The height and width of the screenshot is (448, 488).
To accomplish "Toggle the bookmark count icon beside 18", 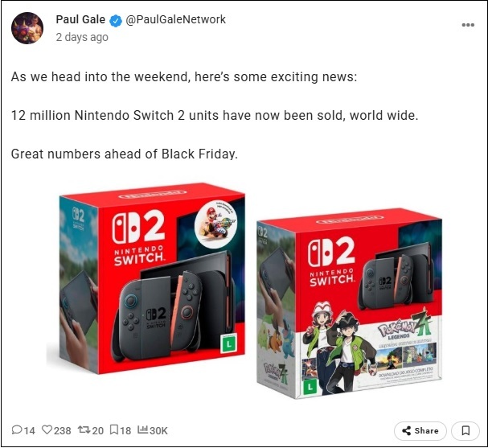I will click(114, 430).
